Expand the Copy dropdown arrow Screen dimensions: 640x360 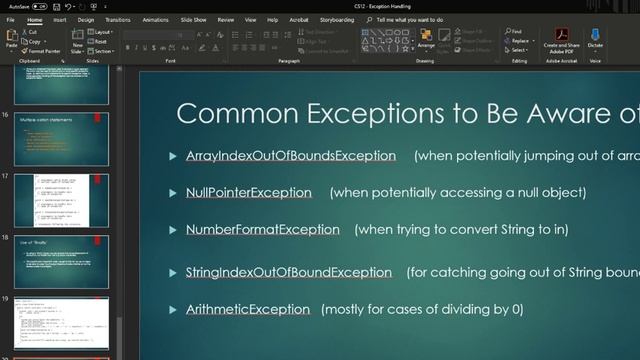click(x=44, y=42)
